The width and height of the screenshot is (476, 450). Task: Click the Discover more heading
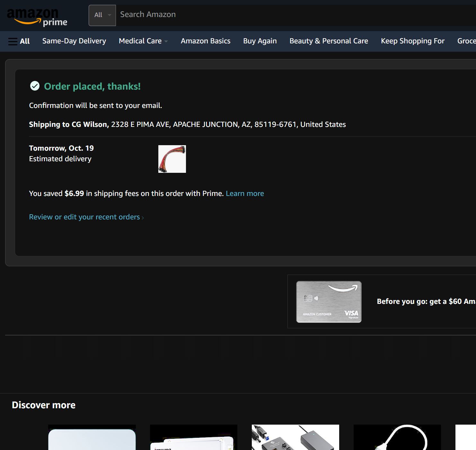(44, 405)
